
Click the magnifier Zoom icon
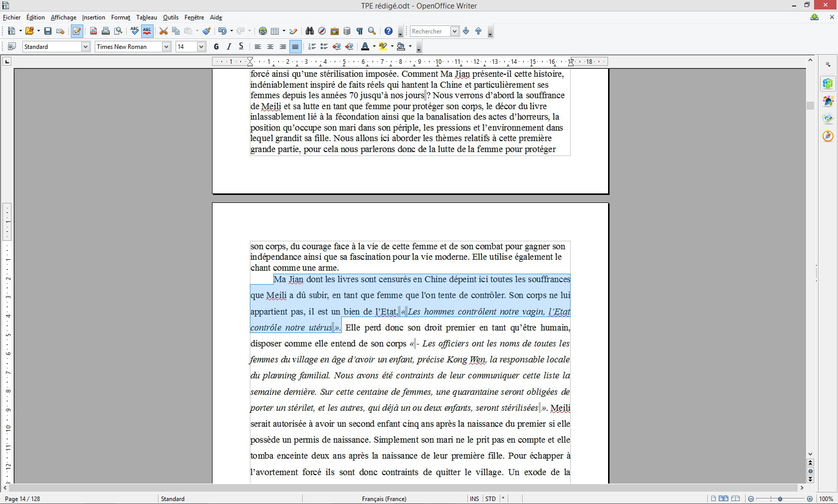click(372, 31)
